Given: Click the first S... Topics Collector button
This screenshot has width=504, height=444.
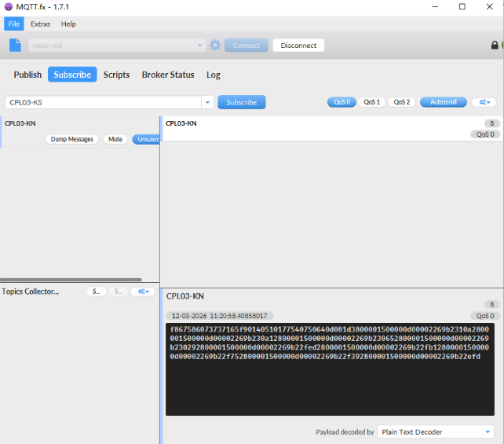Looking at the screenshot, I should pyautogui.click(x=97, y=292).
